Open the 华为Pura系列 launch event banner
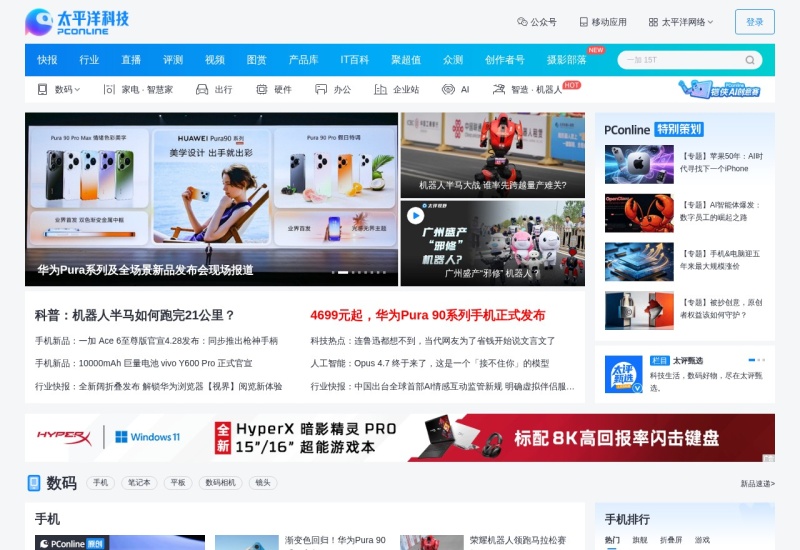 tap(211, 199)
